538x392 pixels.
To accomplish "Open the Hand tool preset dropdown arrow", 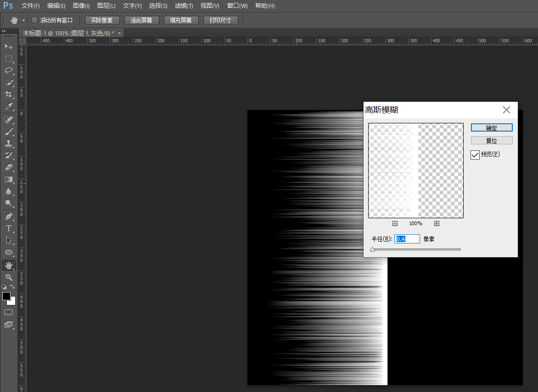I will point(23,21).
